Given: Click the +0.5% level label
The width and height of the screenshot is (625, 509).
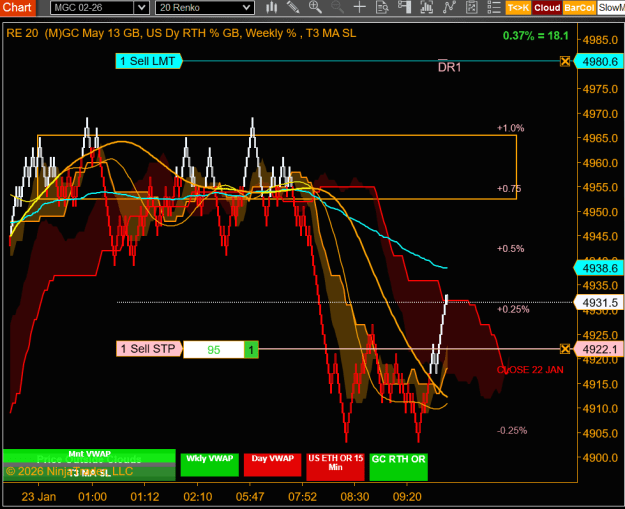Looking at the screenshot, I should (511, 249).
